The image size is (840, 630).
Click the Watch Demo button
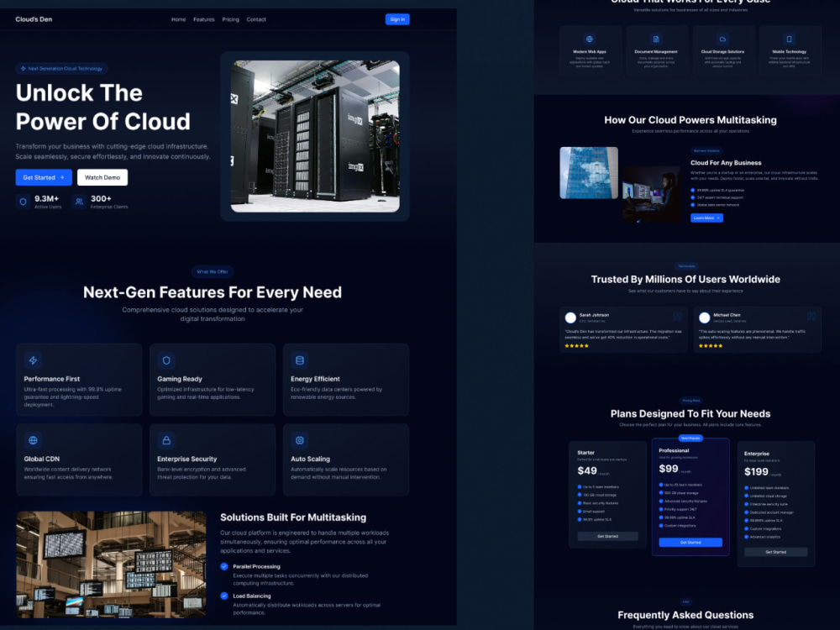click(102, 177)
